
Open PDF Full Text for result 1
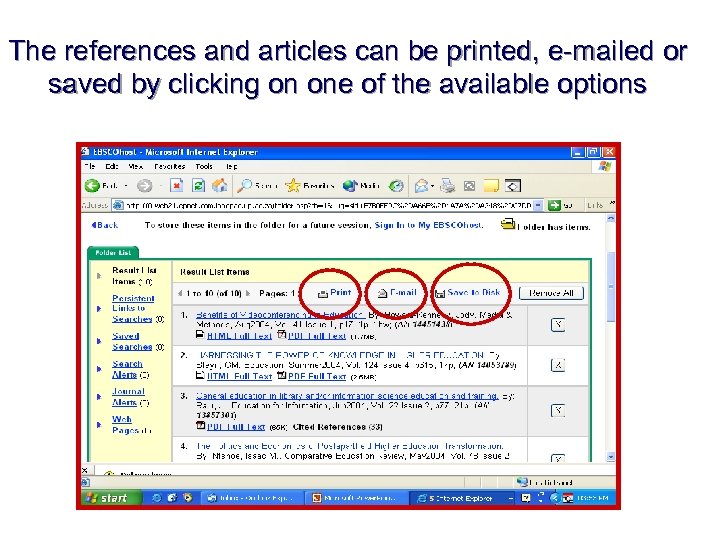click(317, 336)
